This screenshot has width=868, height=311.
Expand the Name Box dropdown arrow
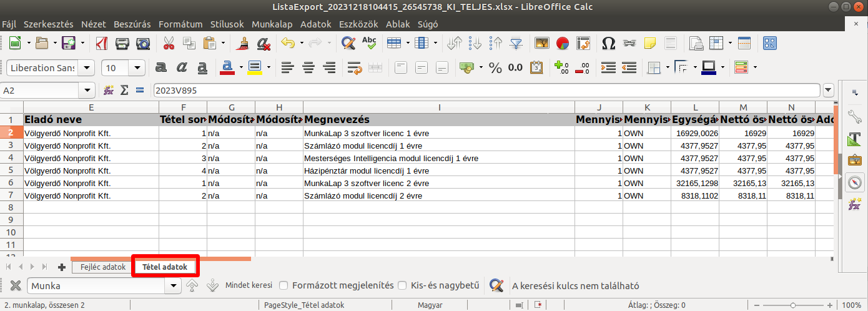click(x=87, y=91)
